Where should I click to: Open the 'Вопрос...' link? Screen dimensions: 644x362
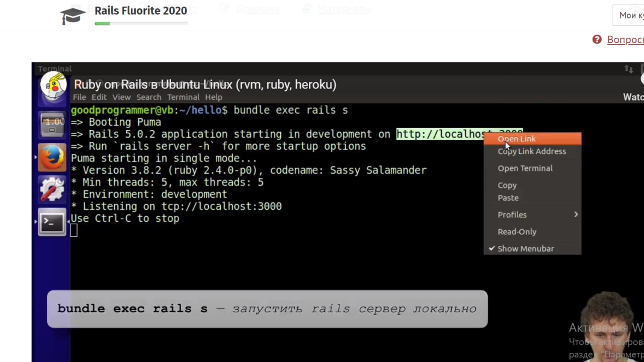(625, 40)
